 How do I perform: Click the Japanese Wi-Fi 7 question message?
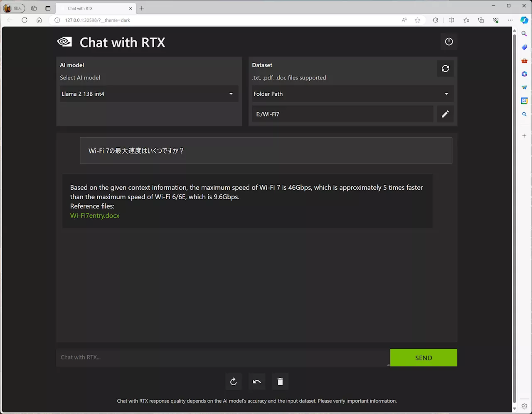266,151
